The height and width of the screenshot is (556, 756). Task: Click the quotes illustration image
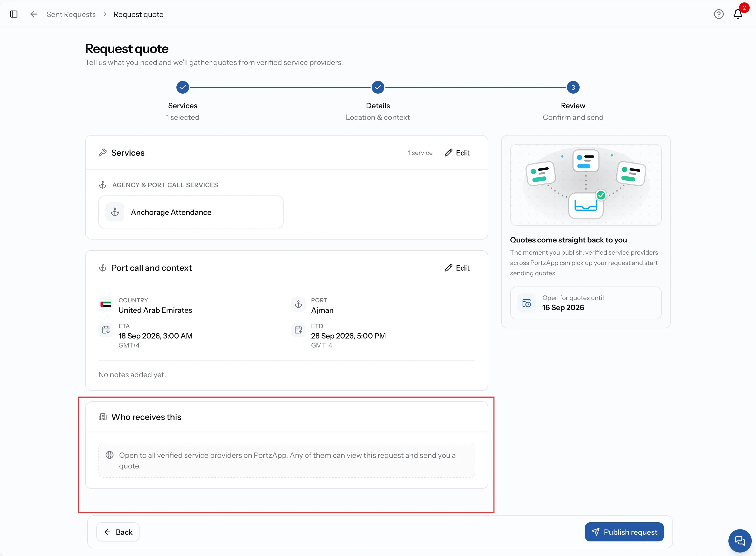pos(586,185)
